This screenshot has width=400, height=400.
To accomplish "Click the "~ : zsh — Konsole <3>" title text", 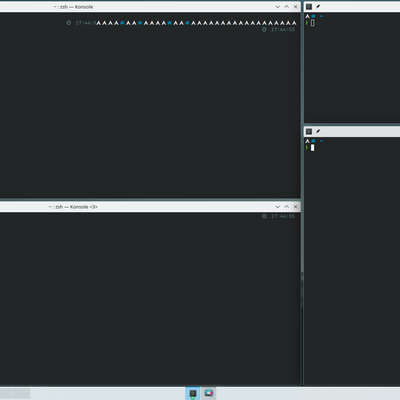I will [73, 207].
